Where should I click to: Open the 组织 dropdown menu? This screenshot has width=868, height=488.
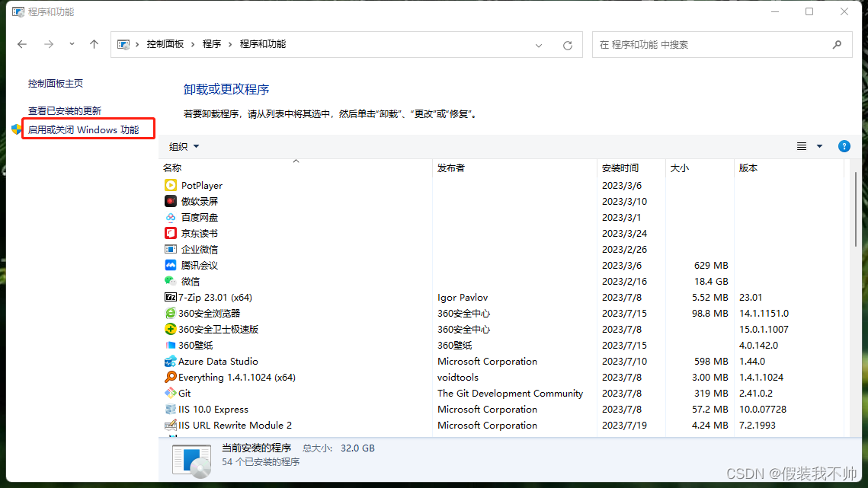pos(183,146)
